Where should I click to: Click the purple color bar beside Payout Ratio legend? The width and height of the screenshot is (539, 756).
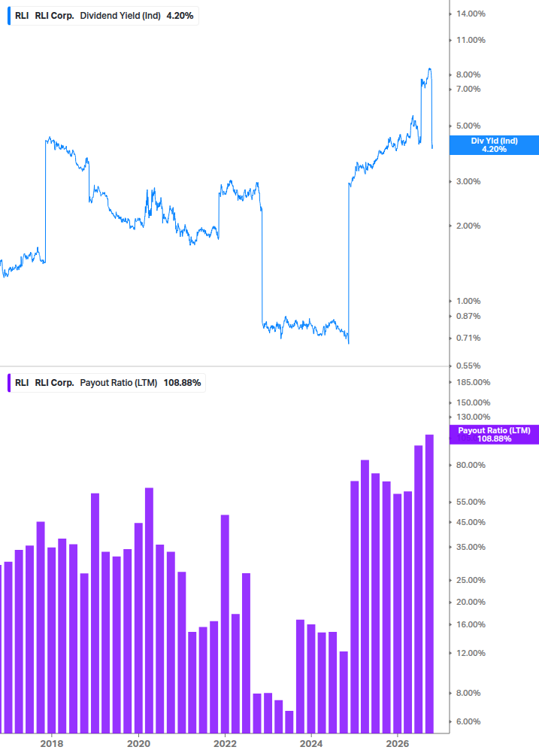click(9, 383)
